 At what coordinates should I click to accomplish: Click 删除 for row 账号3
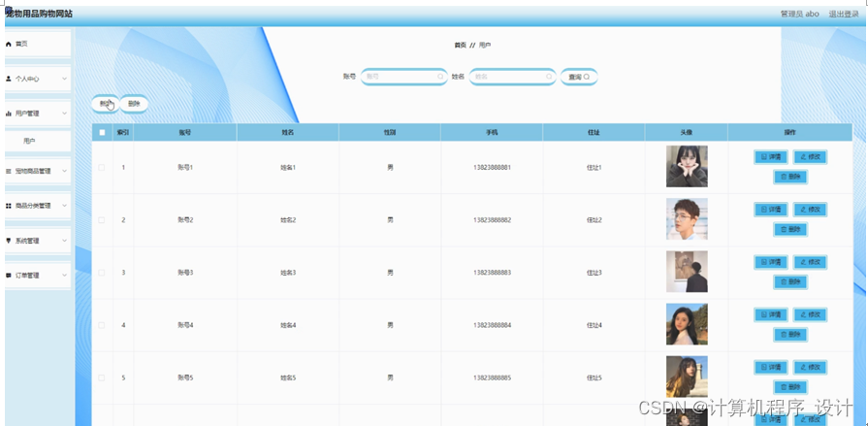click(790, 282)
